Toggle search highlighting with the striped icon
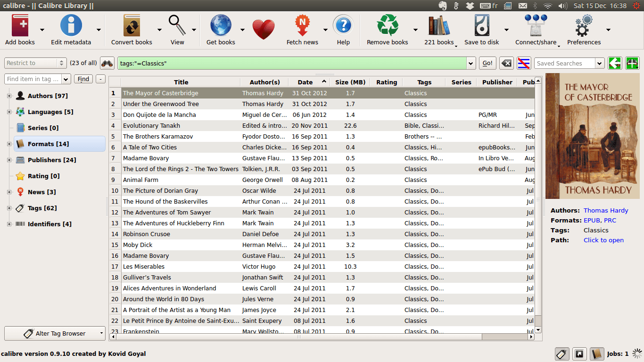This screenshot has width=644, height=362. 524,63
